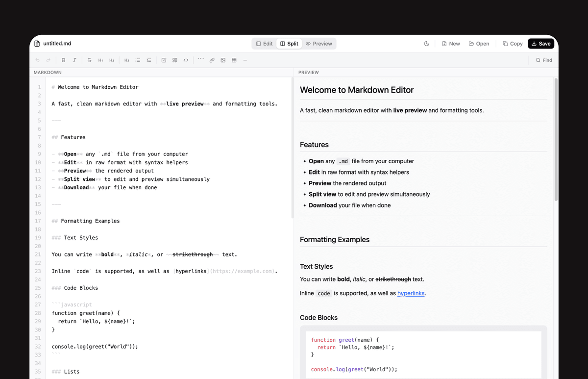Insert a bulleted list

138,60
